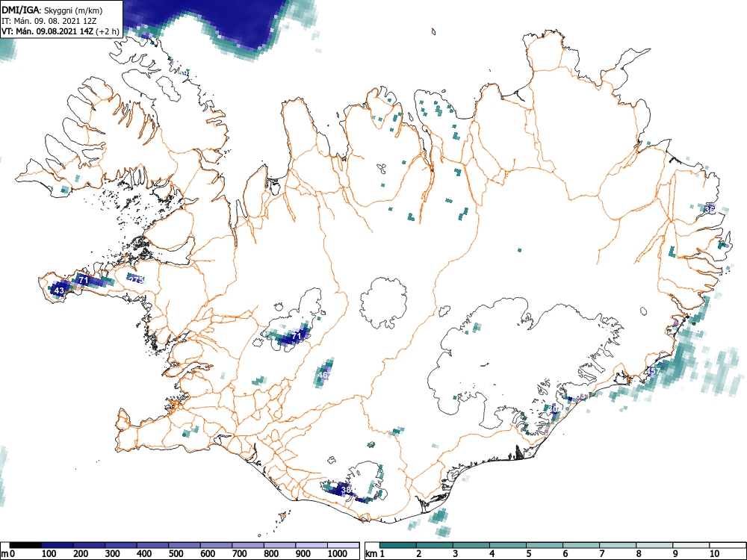Click the 'DMI/IGA: Skyggni (m/km)' title text

pos(52,10)
